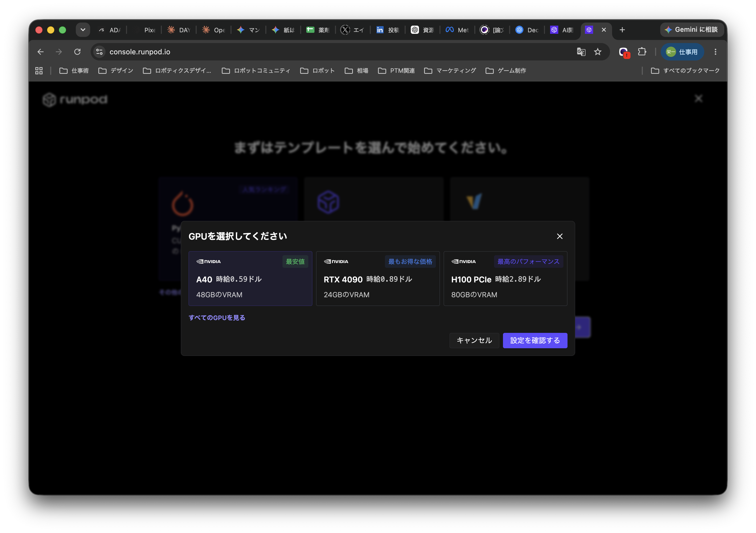
Task: Close the runpod template overlay
Action: [x=698, y=98]
